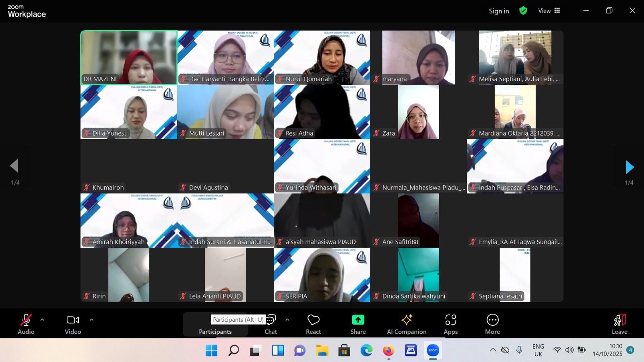Open volume control in system tray
The width and height of the screenshot is (644, 362).
569,350
